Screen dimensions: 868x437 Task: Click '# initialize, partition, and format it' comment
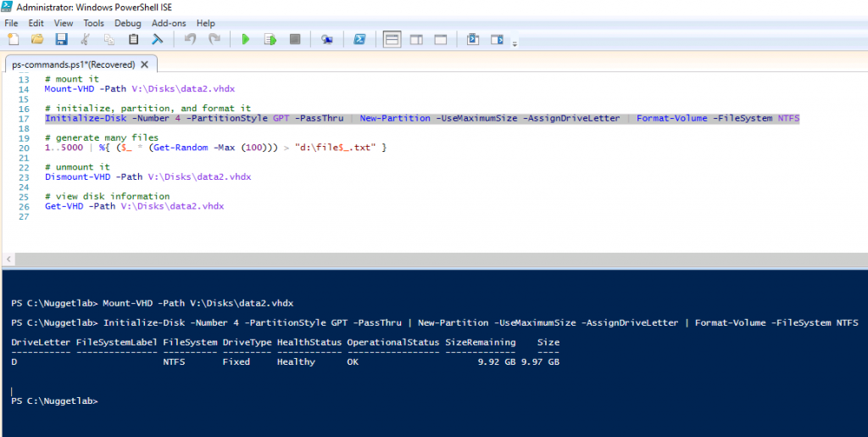click(x=147, y=108)
